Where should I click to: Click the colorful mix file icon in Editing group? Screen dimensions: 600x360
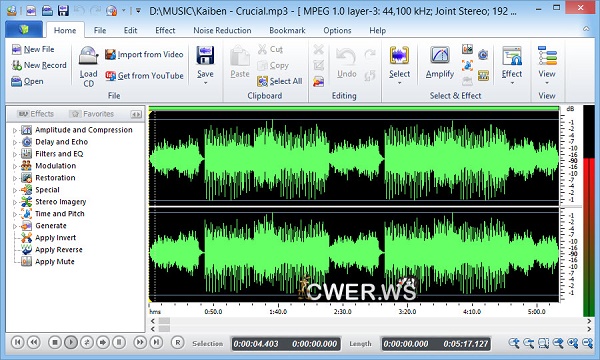pyautogui.click(x=318, y=81)
